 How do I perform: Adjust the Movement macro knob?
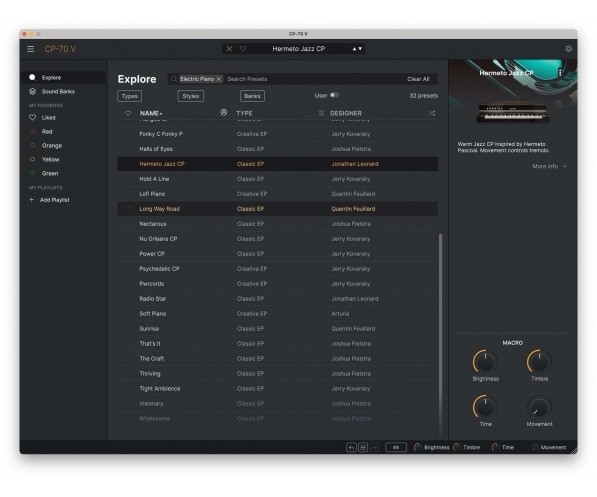[x=539, y=407]
